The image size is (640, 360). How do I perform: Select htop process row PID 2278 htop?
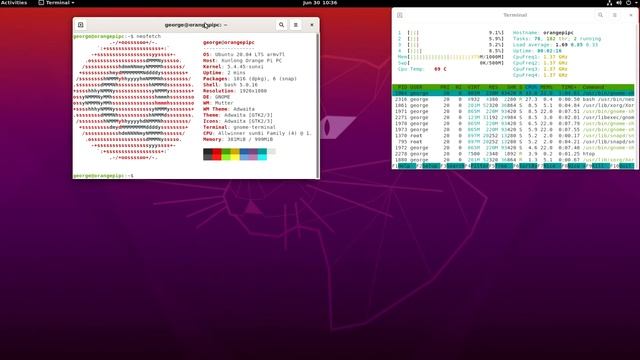tap(513, 154)
